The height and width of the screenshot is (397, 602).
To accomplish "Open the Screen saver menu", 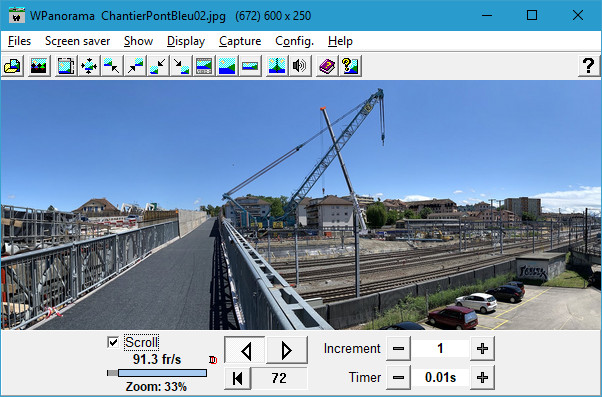I will (x=78, y=41).
